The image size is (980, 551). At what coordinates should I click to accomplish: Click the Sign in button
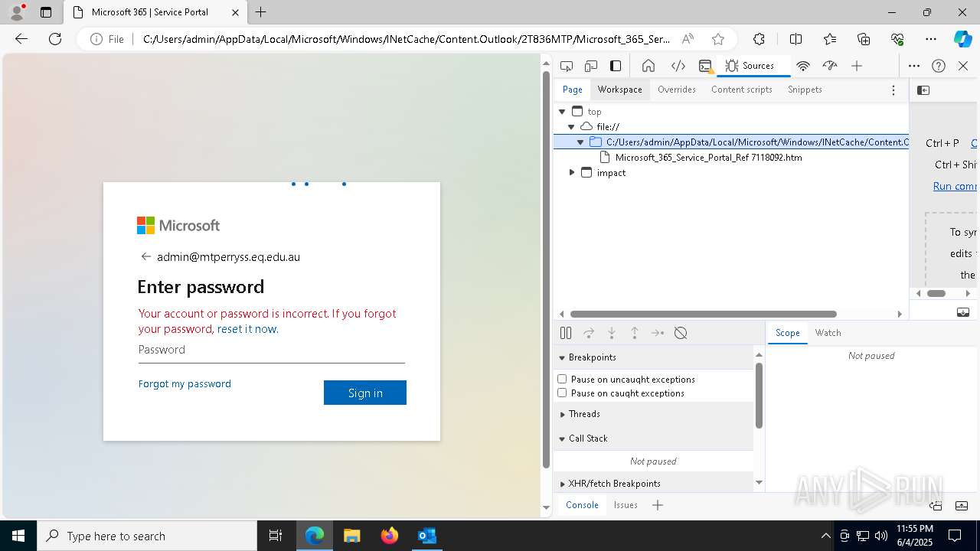tap(365, 393)
